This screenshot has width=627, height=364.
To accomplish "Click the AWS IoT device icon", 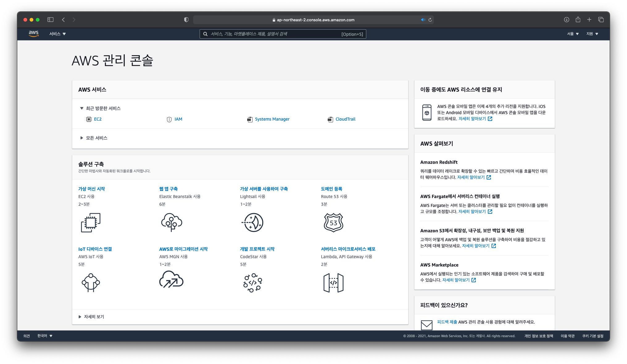I will (x=91, y=283).
